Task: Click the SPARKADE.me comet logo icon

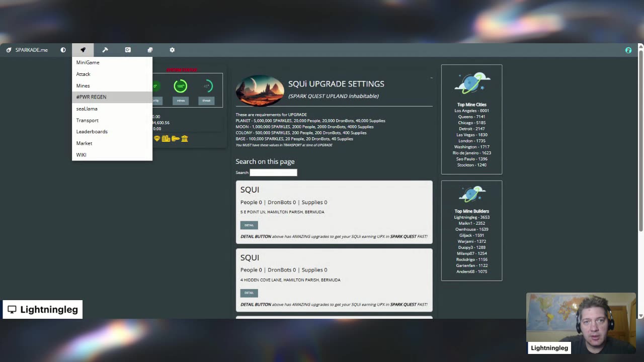Action: (x=9, y=50)
